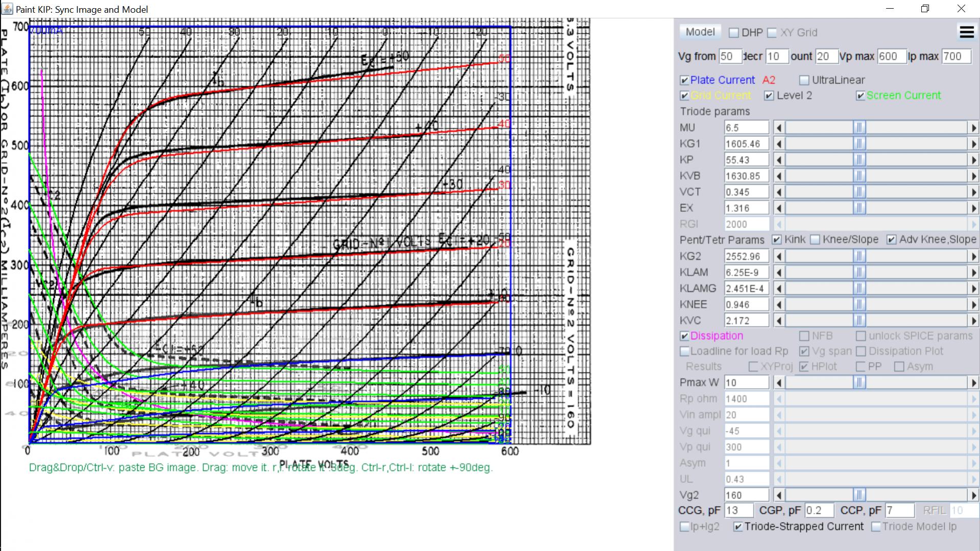The image size is (980, 551).
Task: Decrease KG1 with the left arrow
Action: pyautogui.click(x=779, y=144)
